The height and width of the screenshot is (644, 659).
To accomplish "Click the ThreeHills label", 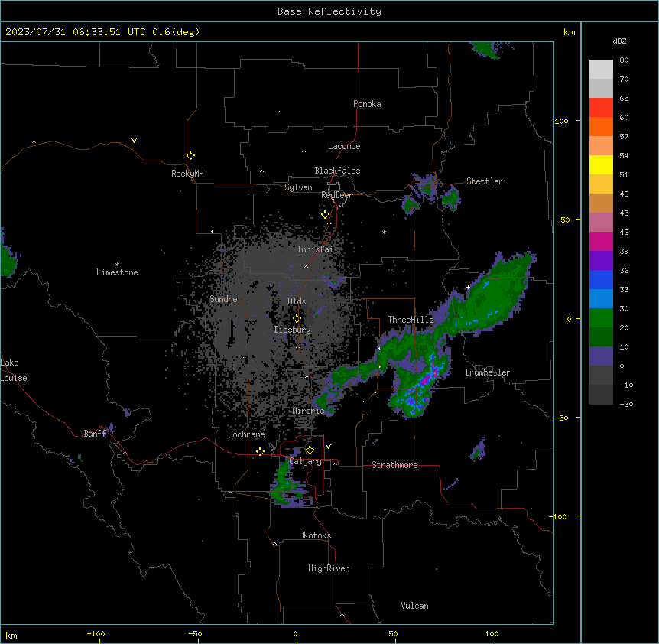I will pos(411,320).
